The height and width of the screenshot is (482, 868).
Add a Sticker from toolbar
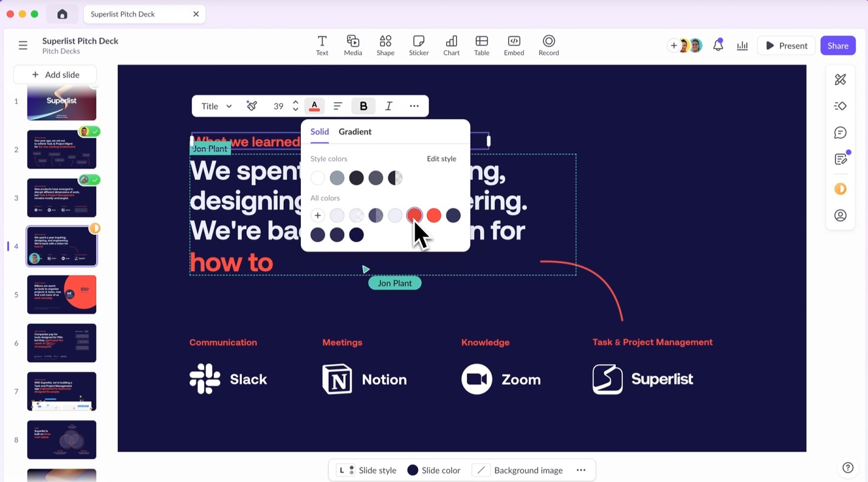point(419,45)
